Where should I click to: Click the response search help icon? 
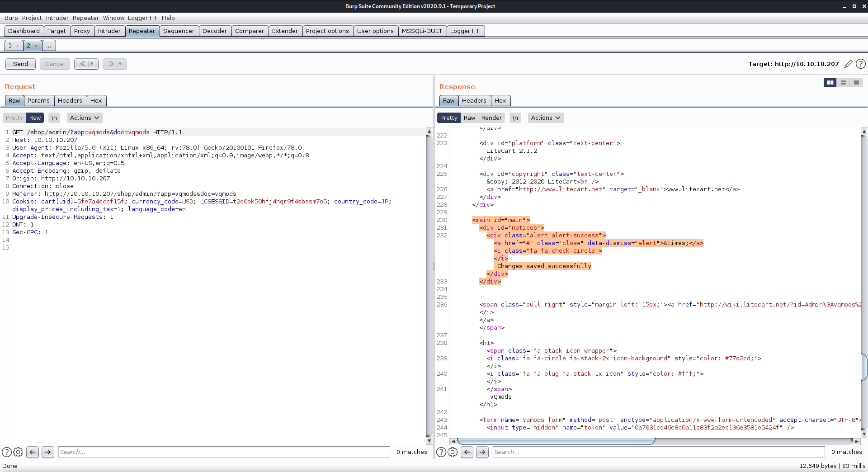tap(441, 452)
